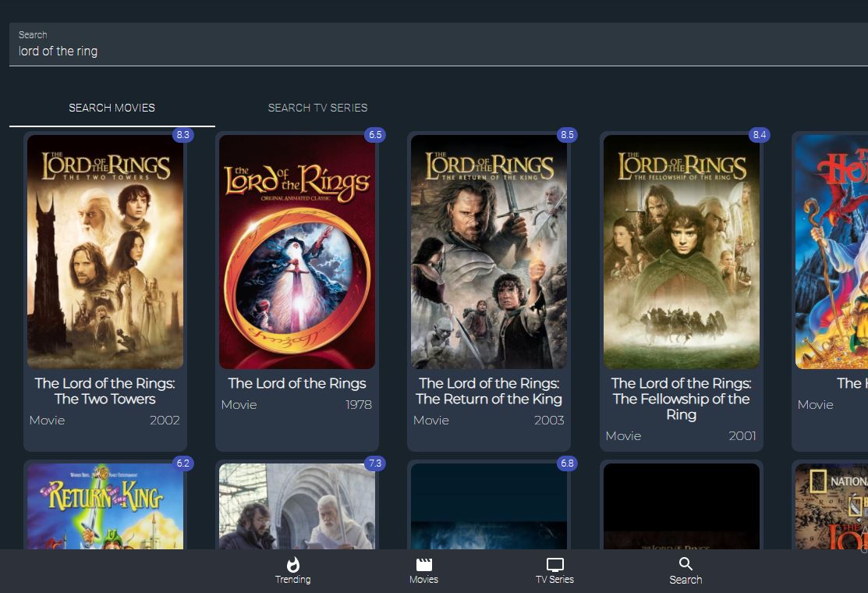The height and width of the screenshot is (593, 868).
Task: Select title 'The Lord of the Rings' from 1978
Action: pyautogui.click(x=297, y=383)
